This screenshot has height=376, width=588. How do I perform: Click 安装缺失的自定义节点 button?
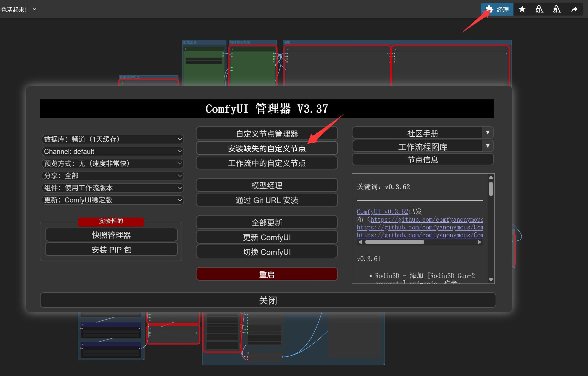pos(267,148)
